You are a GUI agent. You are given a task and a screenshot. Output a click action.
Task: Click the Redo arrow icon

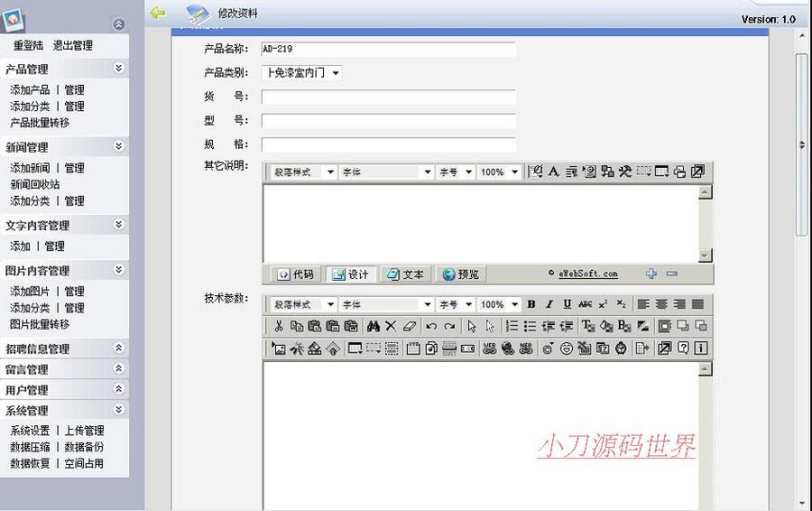449,326
